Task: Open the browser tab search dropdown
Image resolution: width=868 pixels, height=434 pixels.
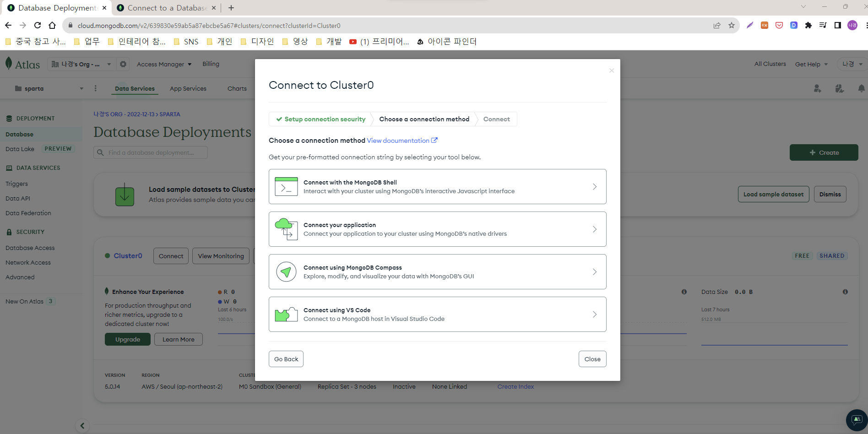Action: pos(803,7)
